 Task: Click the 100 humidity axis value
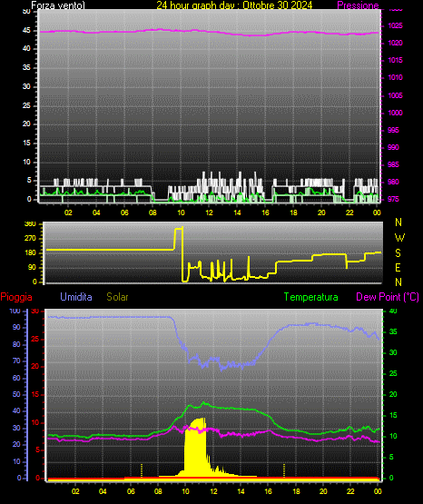click(15, 311)
